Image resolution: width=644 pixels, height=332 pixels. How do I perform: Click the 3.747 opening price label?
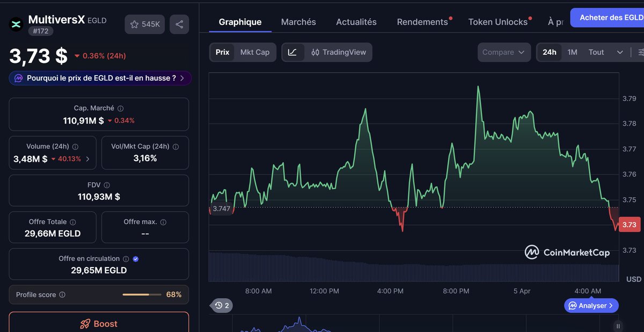tap(222, 208)
